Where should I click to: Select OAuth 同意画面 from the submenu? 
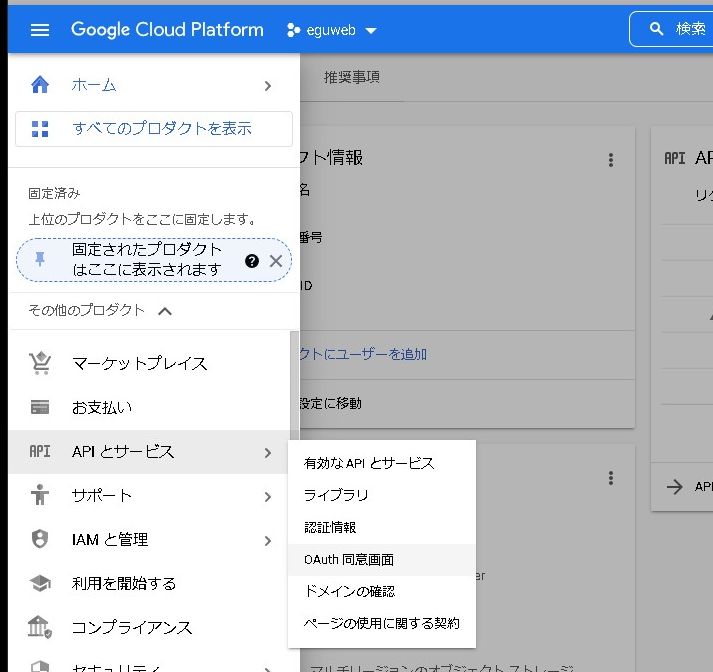(349, 560)
